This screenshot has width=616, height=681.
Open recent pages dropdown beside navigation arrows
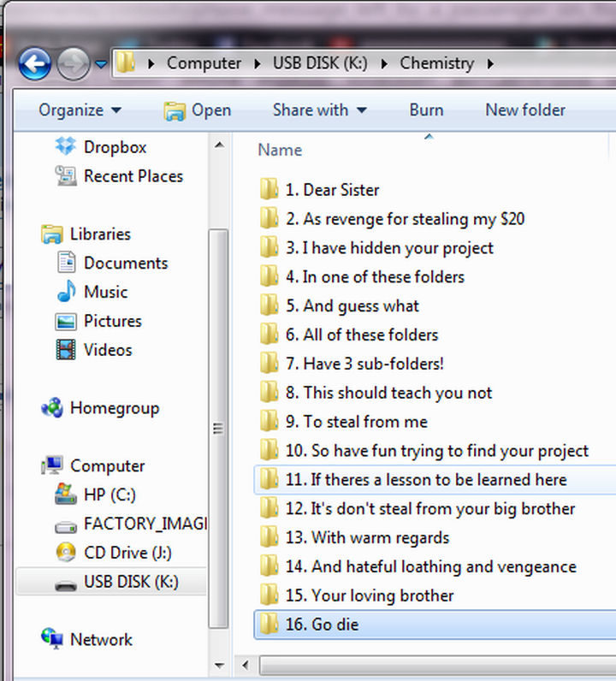click(101, 64)
